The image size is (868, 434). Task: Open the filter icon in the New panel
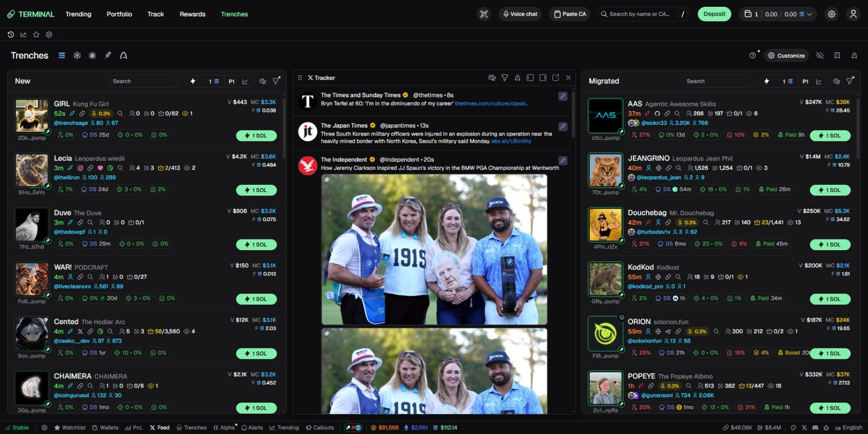tap(276, 81)
